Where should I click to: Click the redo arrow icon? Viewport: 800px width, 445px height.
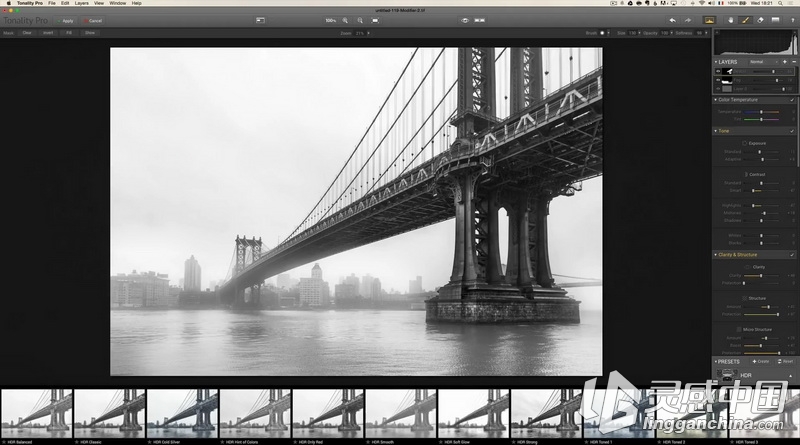688,20
